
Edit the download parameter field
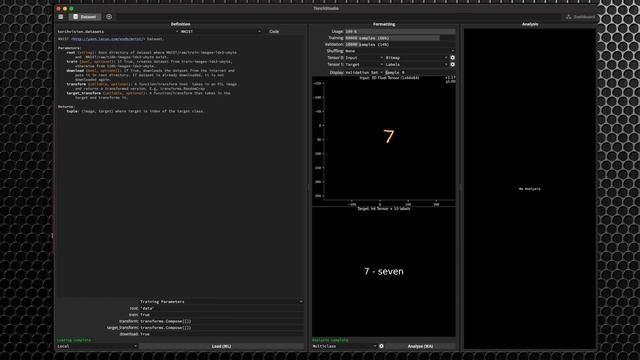tap(221, 334)
